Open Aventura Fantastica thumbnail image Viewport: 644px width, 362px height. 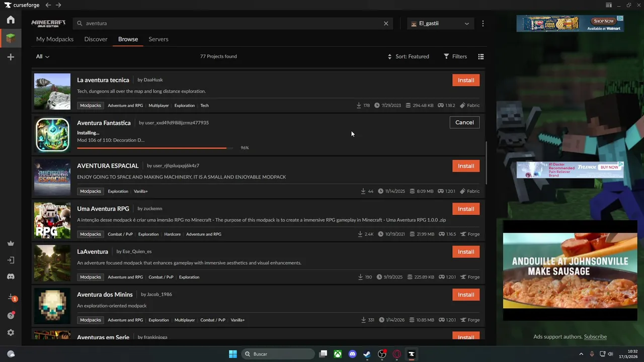(52, 135)
